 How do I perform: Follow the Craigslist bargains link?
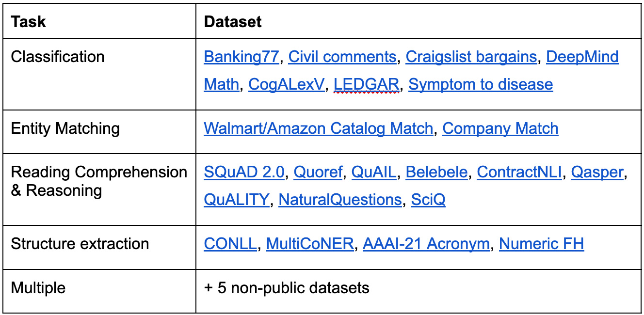click(471, 57)
